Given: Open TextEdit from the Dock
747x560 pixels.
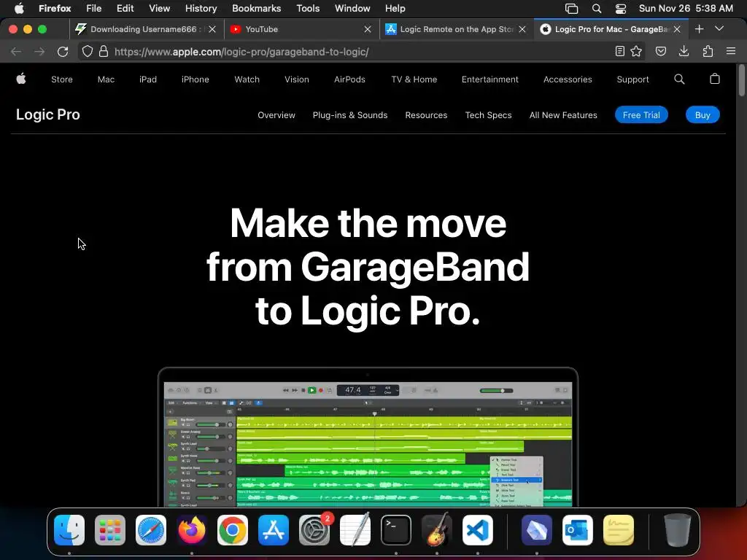Looking at the screenshot, I should point(355,529).
